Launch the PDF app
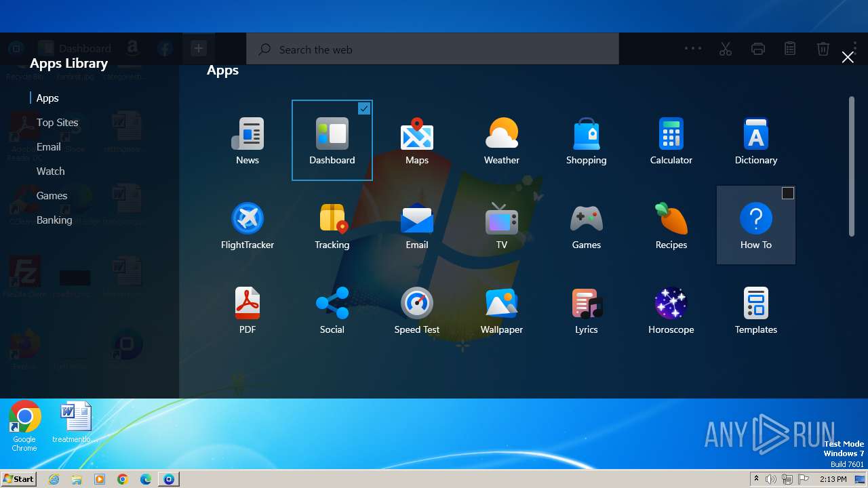Image resolution: width=868 pixels, height=488 pixels. (x=248, y=310)
